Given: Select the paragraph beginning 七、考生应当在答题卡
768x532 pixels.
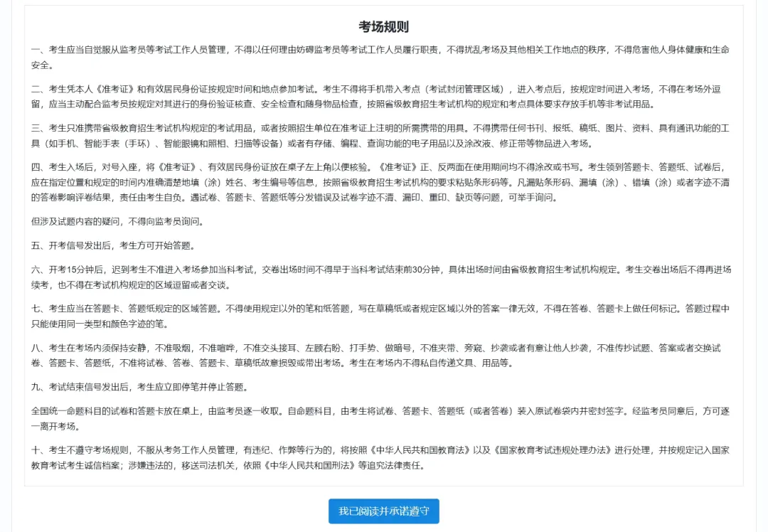Looking at the screenshot, I should (x=380, y=316).
